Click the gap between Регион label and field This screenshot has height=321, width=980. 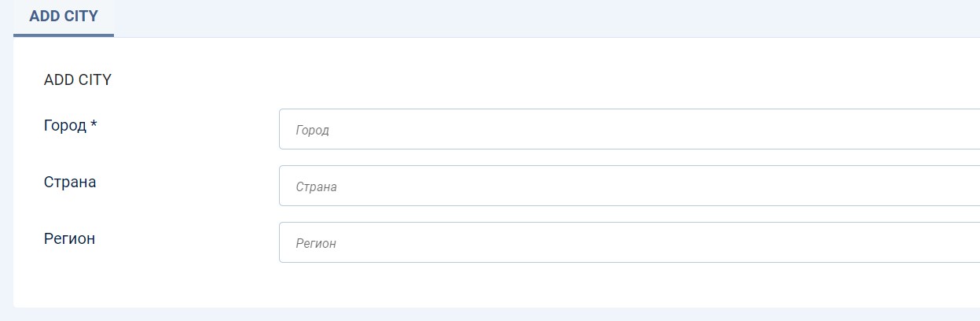(189, 242)
